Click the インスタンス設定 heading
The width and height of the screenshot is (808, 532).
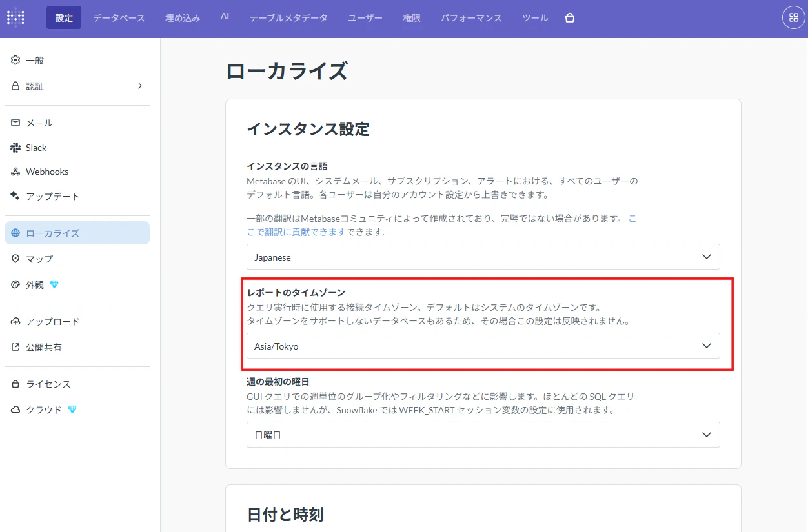click(x=308, y=129)
